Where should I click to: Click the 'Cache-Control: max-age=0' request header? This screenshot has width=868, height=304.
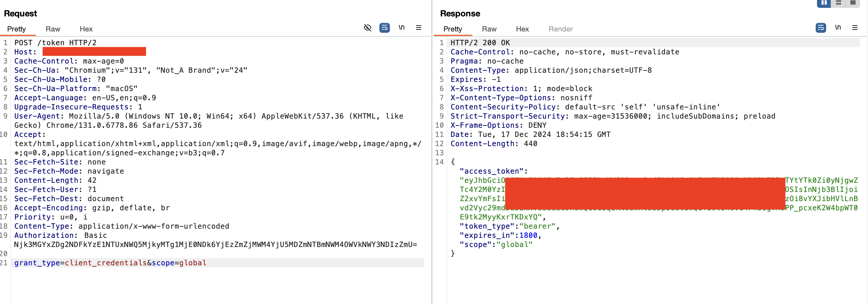69,61
